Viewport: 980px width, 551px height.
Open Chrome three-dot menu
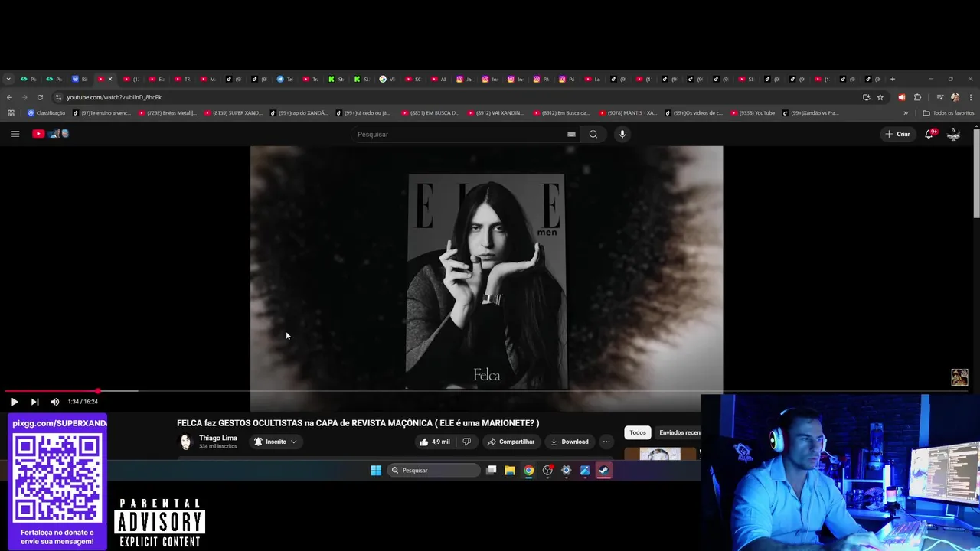[970, 97]
